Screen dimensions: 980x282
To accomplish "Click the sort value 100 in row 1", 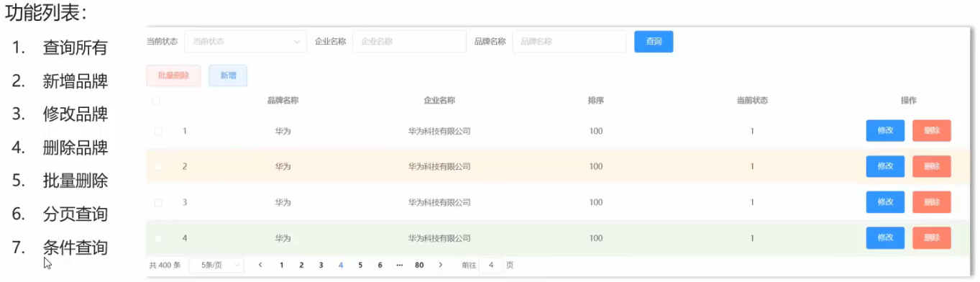I will (596, 131).
